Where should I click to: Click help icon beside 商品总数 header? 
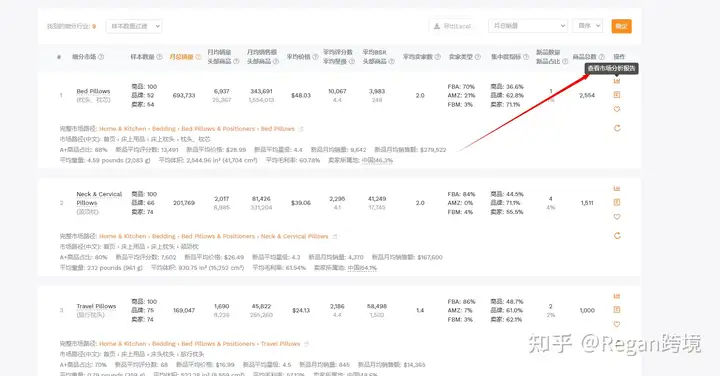click(x=602, y=57)
